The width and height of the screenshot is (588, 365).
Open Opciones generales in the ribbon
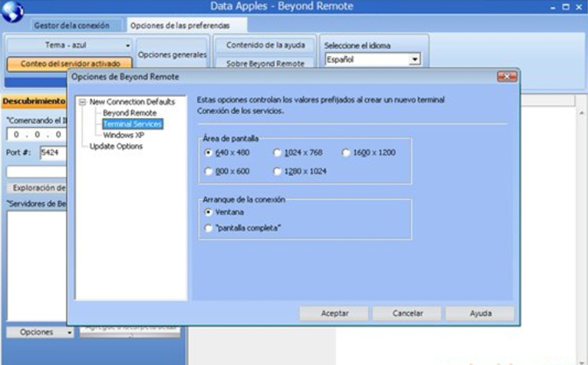pyautogui.click(x=172, y=54)
